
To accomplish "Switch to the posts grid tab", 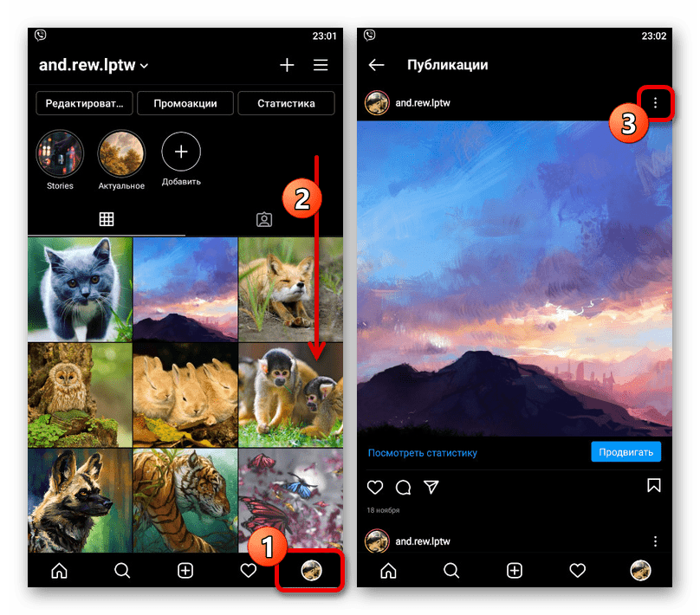I will pyautogui.click(x=107, y=219).
